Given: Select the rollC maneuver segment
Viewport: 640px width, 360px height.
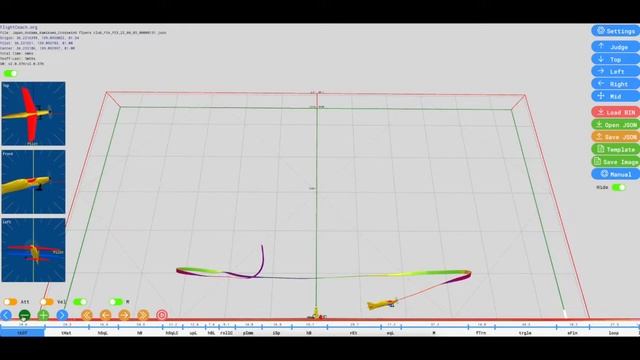Looking at the screenshot, I should pos(226,333).
